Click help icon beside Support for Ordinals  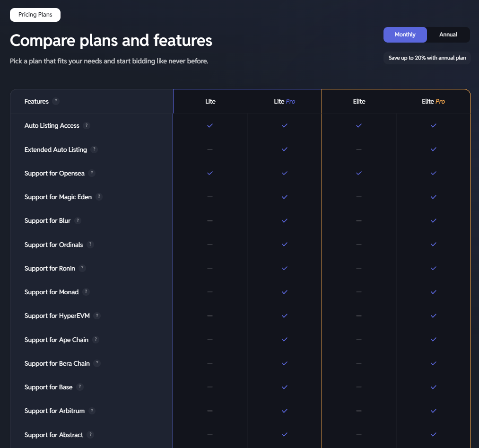pos(90,245)
